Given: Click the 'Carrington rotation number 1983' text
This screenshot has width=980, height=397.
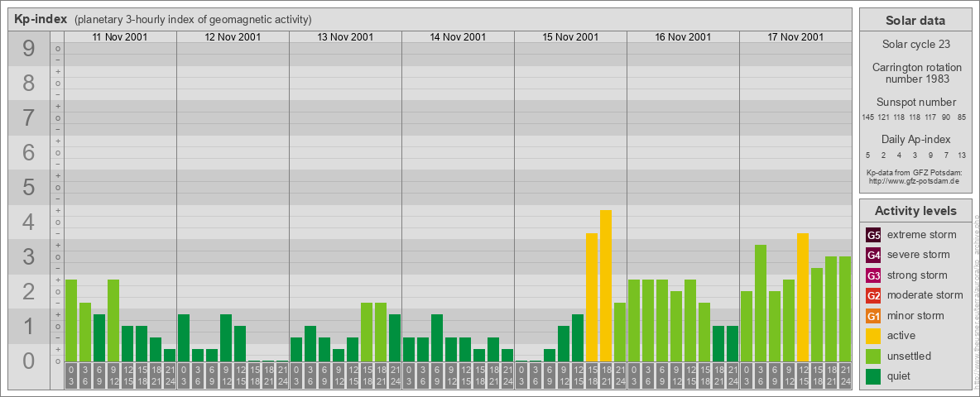Looking at the screenshot, I should tap(915, 73).
